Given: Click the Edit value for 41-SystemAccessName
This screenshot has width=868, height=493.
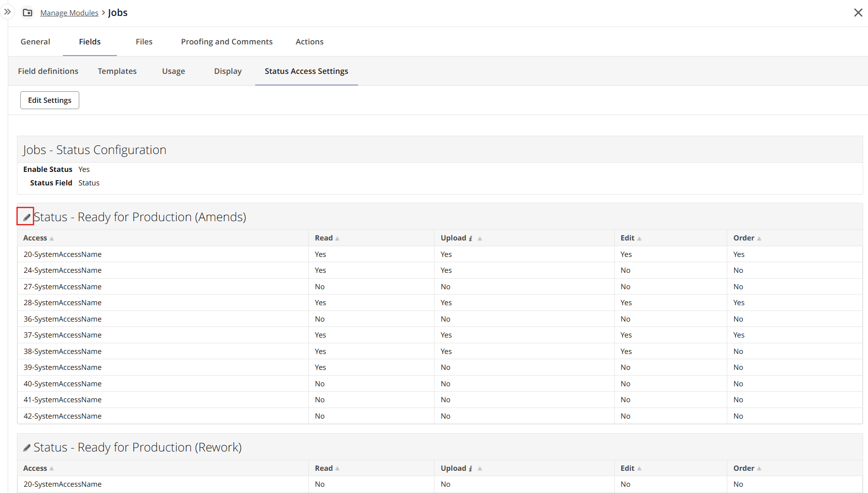Looking at the screenshot, I should [625, 400].
